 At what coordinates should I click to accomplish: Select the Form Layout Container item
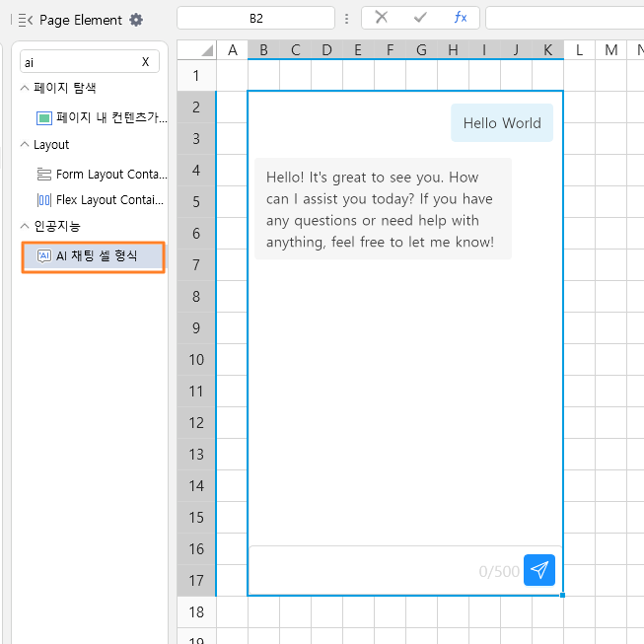tap(102, 175)
